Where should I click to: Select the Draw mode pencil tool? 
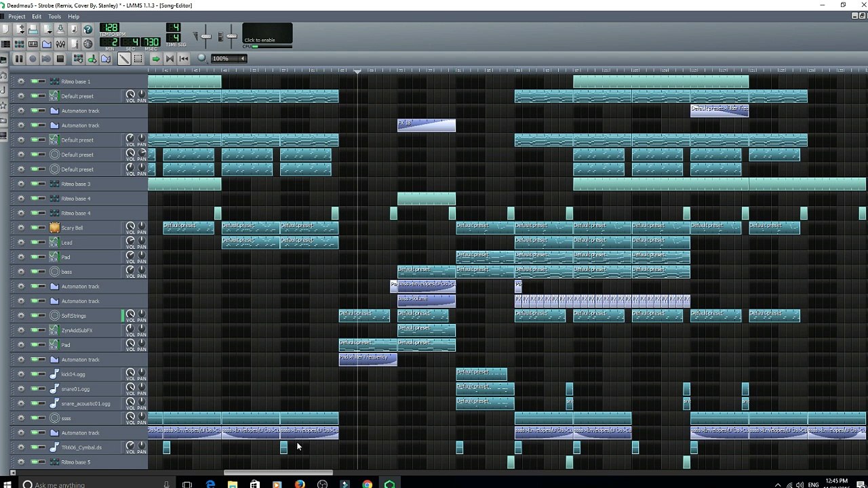[x=124, y=59]
